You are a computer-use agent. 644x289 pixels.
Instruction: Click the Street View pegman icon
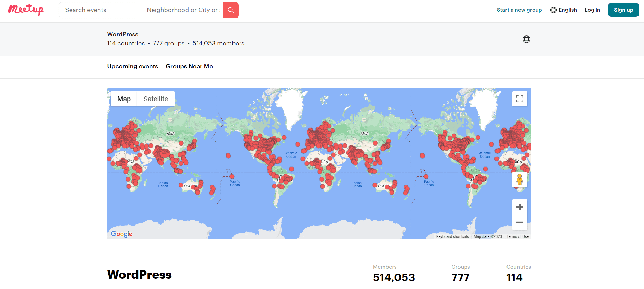point(520,180)
